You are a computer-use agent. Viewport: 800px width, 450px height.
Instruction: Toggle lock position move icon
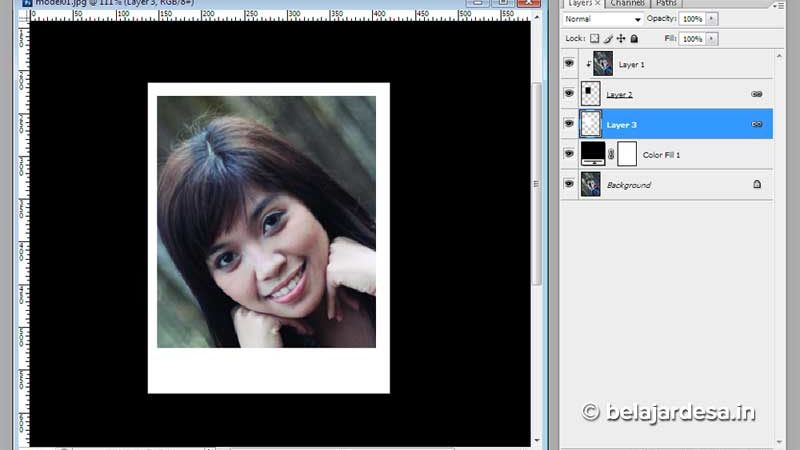[x=621, y=38]
